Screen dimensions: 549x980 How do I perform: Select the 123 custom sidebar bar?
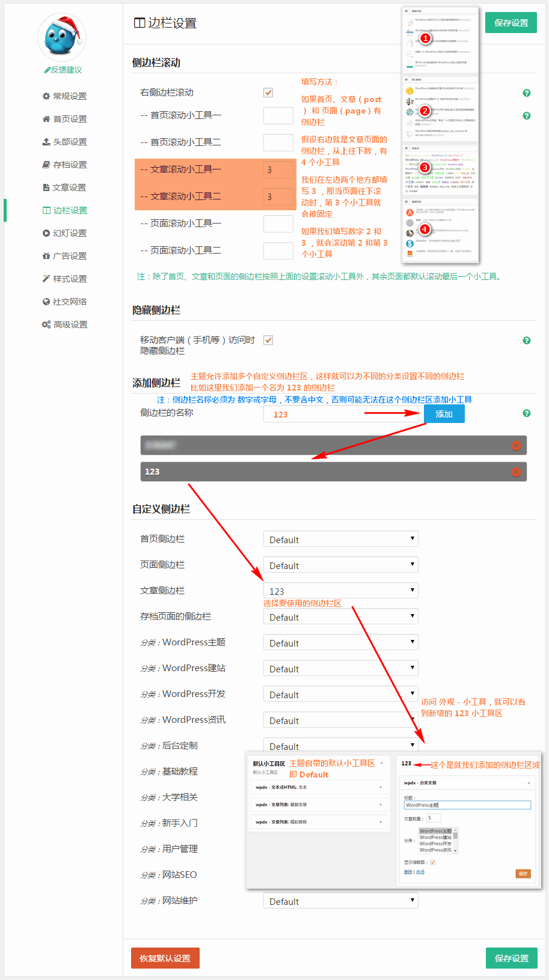pyautogui.click(x=334, y=472)
